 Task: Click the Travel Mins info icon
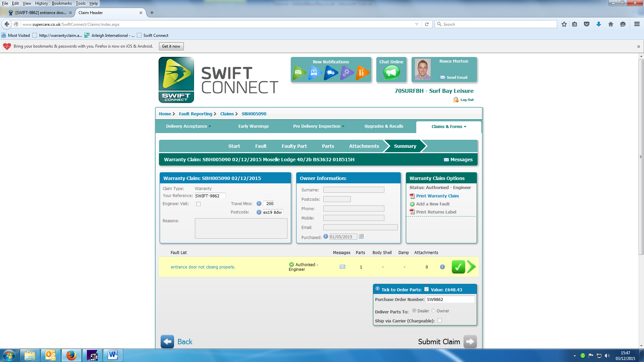point(259,203)
